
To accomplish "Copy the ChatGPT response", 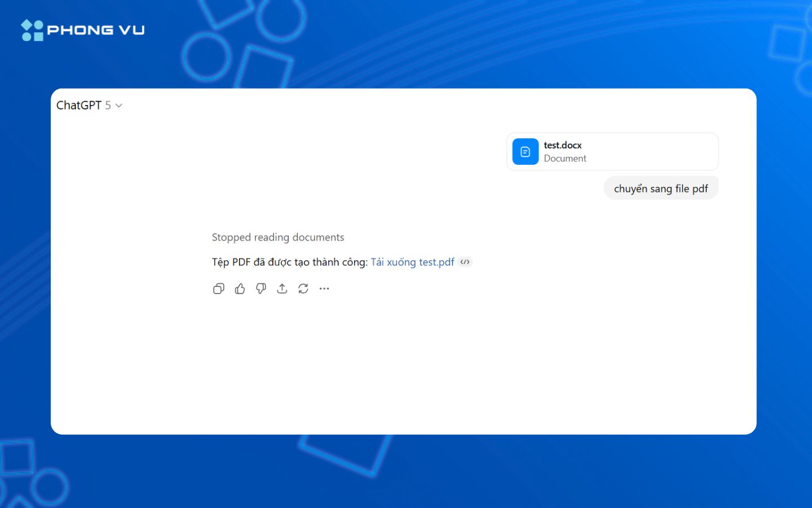I will coord(219,288).
